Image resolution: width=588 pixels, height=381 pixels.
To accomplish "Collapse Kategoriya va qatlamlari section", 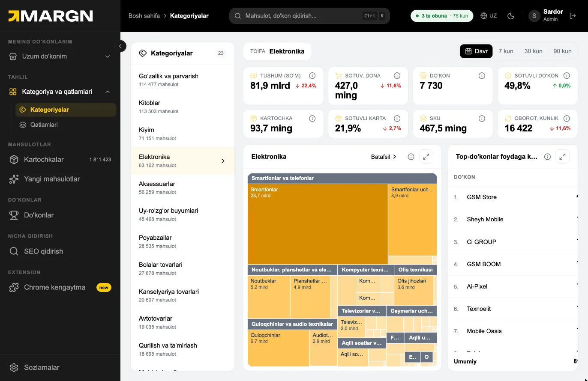I will point(60,92).
